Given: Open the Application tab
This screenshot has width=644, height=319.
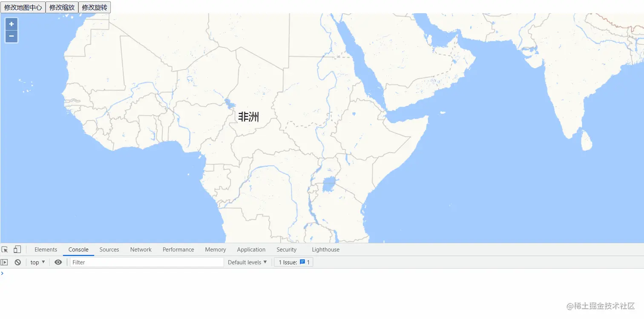Looking at the screenshot, I should click(x=251, y=249).
